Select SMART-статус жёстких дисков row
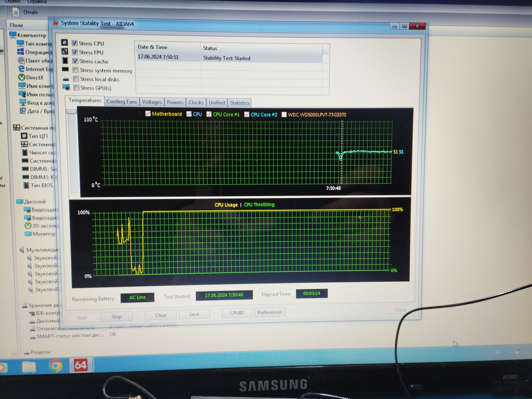Viewport: 532px width, 399px height. [71, 336]
